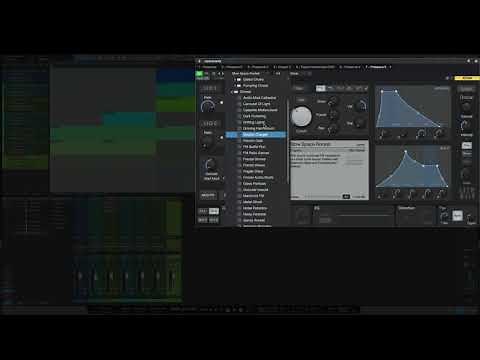Click the yellow button at plugin top right
This screenshot has height=360, width=480.
pos(467,78)
